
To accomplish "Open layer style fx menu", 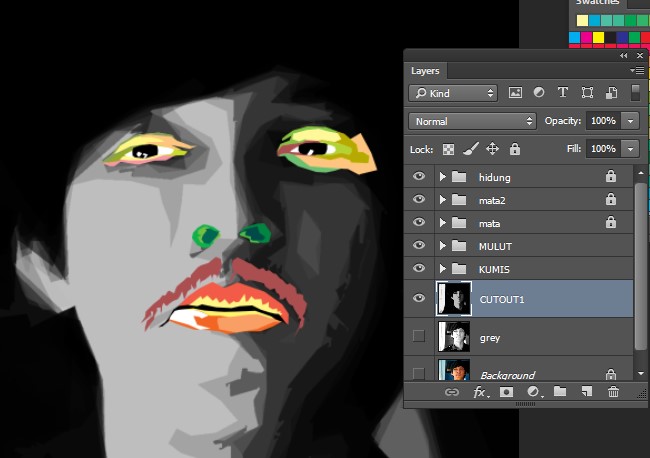I will tap(480, 392).
